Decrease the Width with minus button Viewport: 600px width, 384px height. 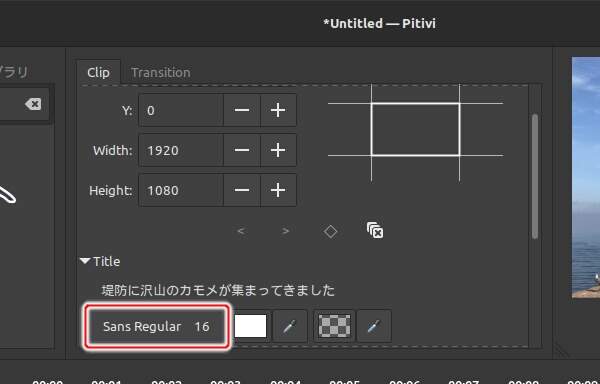point(242,150)
